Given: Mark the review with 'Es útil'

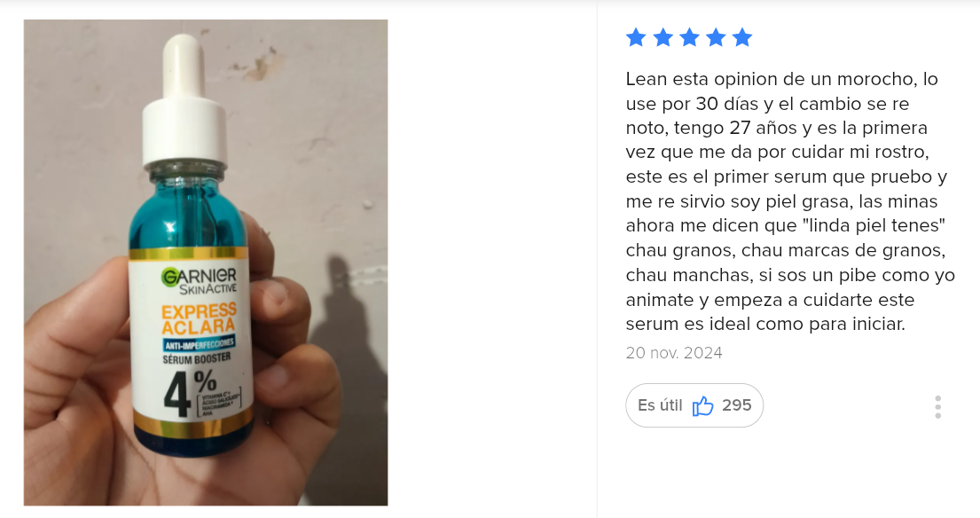Looking at the screenshot, I should click(694, 405).
